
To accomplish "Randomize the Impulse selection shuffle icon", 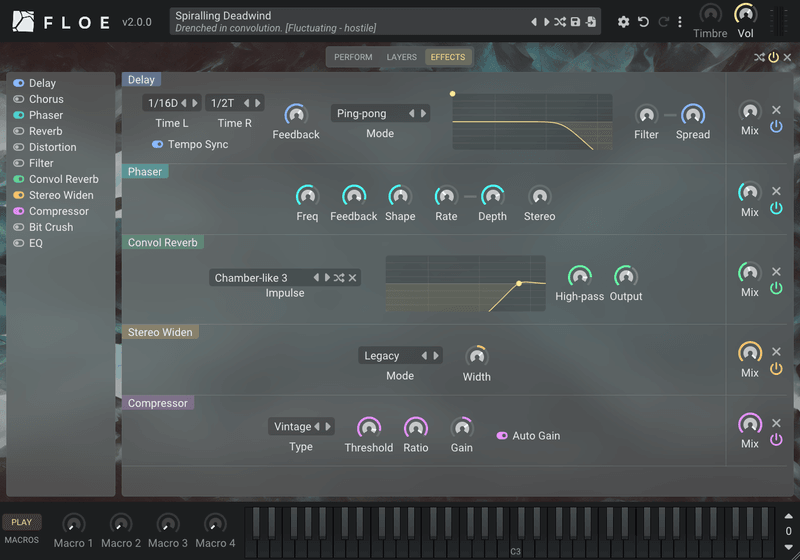I will coord(339,278).
